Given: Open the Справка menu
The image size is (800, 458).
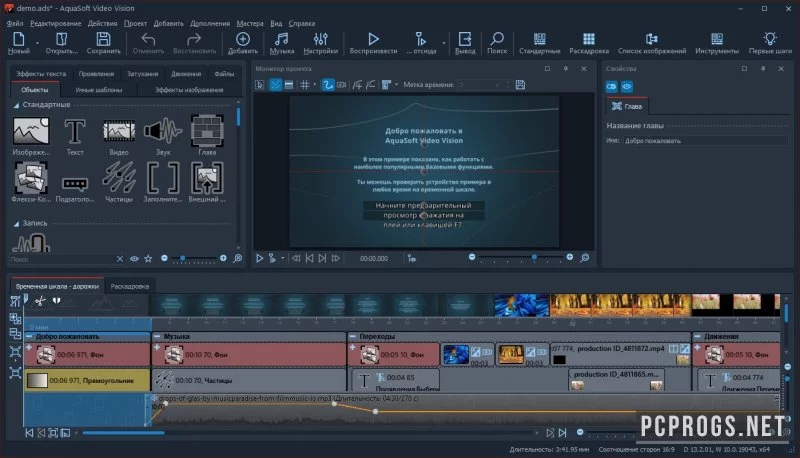Looking at the screenshot, I should tap(302, 23).
